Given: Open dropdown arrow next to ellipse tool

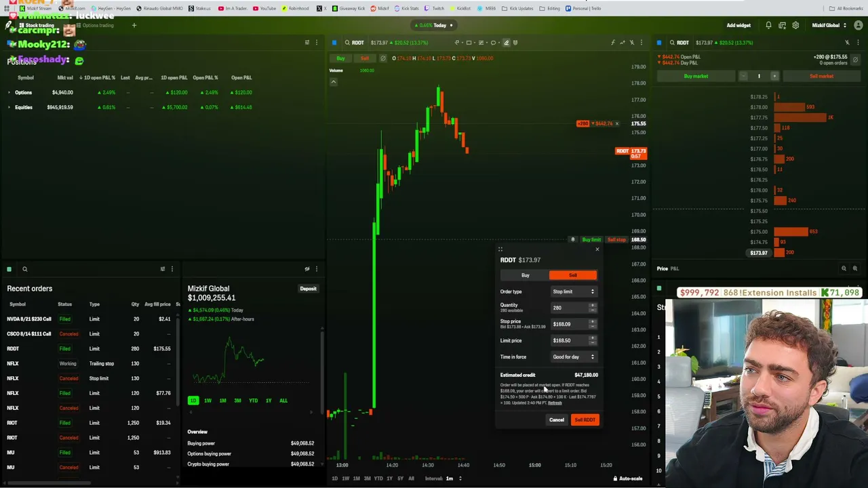Looking at the screenshot, I should (499, 43).
